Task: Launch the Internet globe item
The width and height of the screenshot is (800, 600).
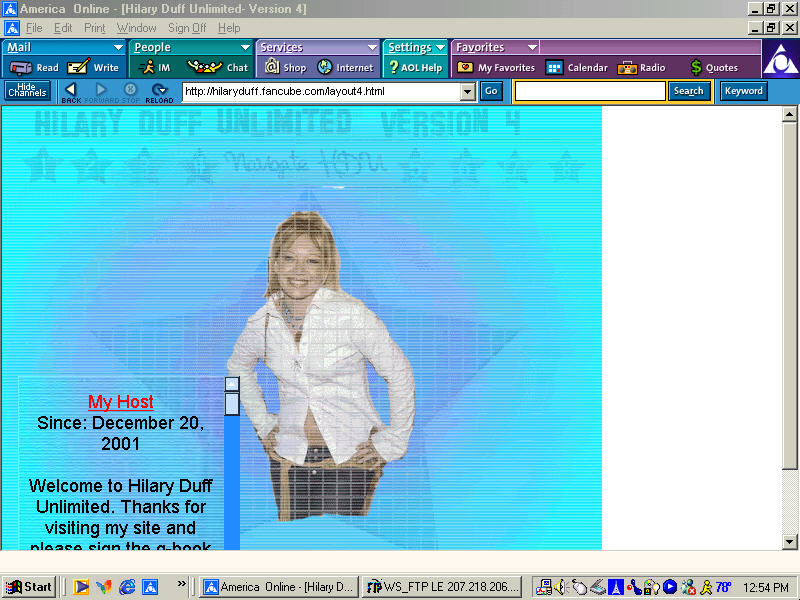Action: click(x=345, y=67)
